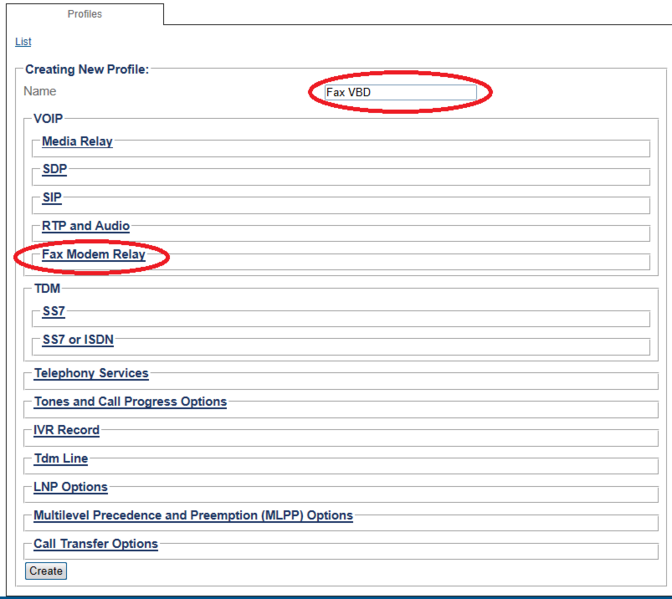Switch to the Profiles tab

[x=84, y=14]
